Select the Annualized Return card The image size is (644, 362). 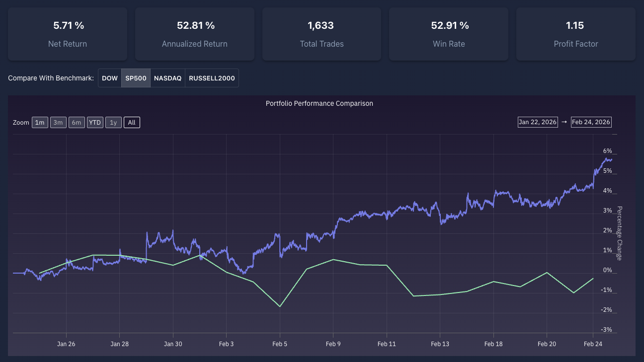[x=194, y=34]
